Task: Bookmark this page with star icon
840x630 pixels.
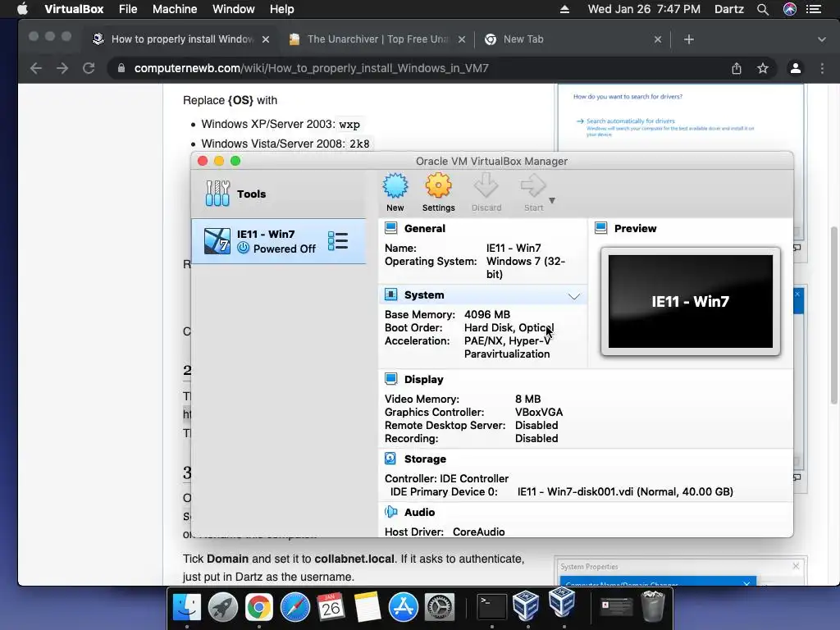Action: coord(763,68)
